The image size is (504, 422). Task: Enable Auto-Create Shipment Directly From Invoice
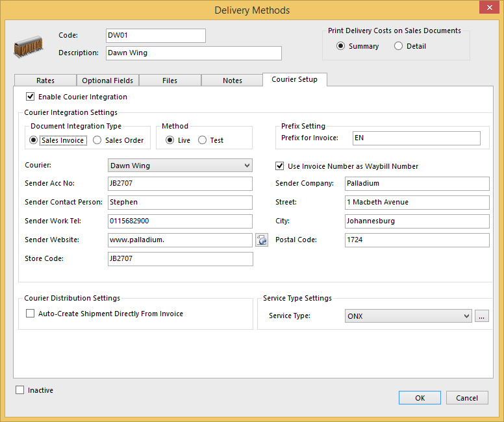(31, 314)
